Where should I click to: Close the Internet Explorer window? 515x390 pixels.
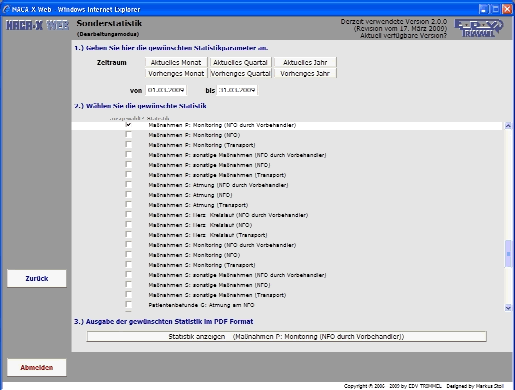click(507, 9)
